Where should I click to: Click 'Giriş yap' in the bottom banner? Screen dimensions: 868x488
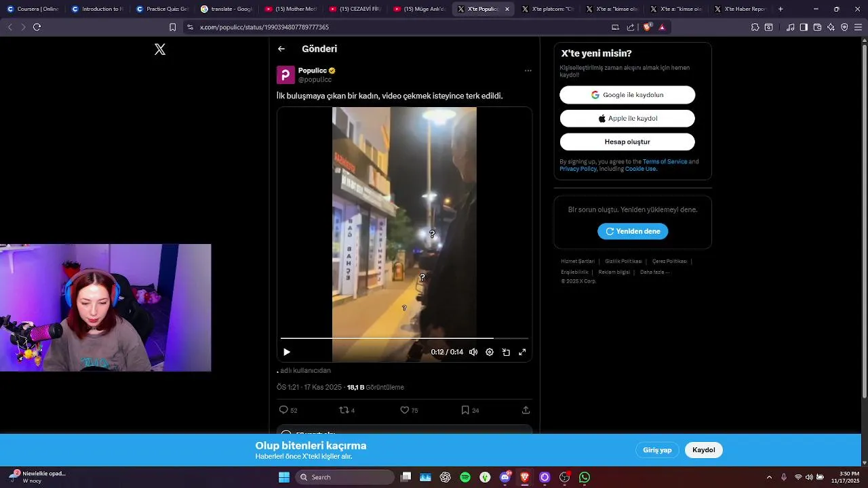click(657, 450)
